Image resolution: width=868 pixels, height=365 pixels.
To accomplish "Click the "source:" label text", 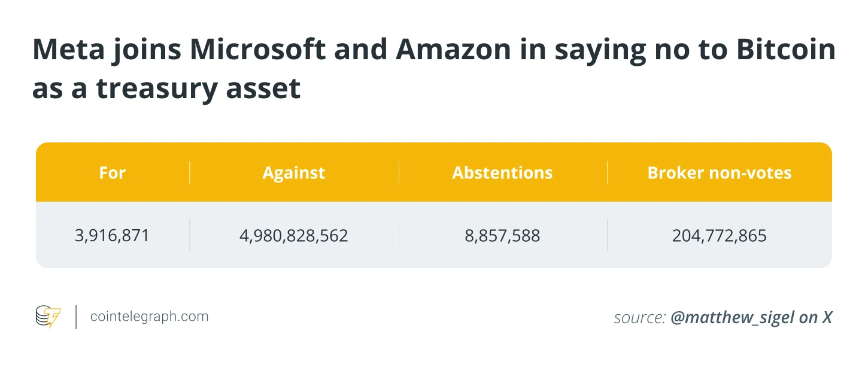I will tap(639, 318).
